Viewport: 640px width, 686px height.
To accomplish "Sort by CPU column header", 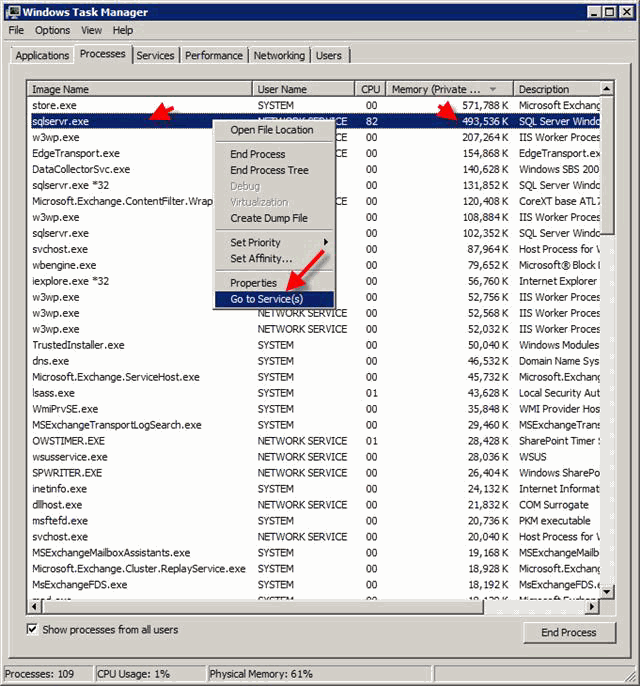I will (x=370, y=89).
